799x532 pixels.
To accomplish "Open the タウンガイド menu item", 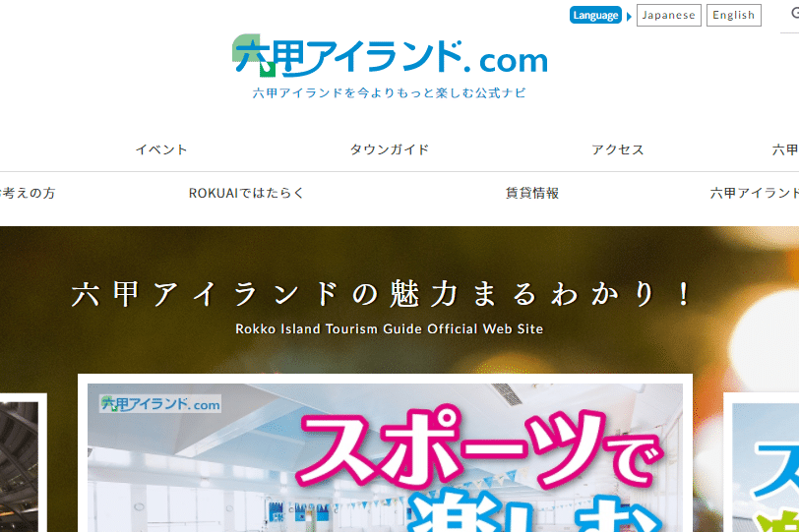I will [390, 149].
